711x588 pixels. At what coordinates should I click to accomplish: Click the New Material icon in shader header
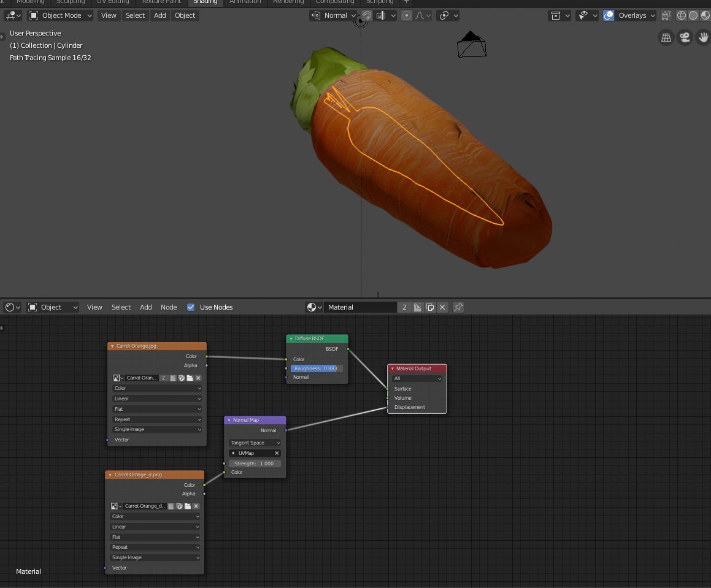pos(419,307)
